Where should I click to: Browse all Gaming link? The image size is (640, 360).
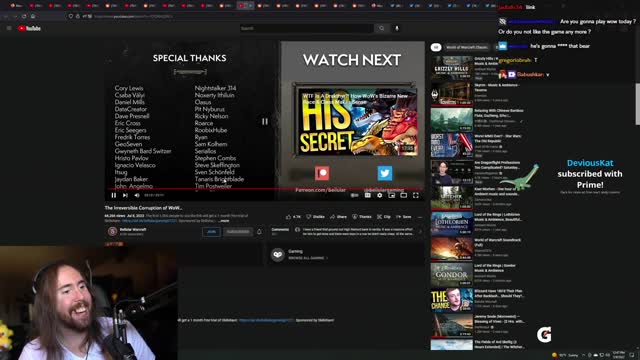coord(308,258)
